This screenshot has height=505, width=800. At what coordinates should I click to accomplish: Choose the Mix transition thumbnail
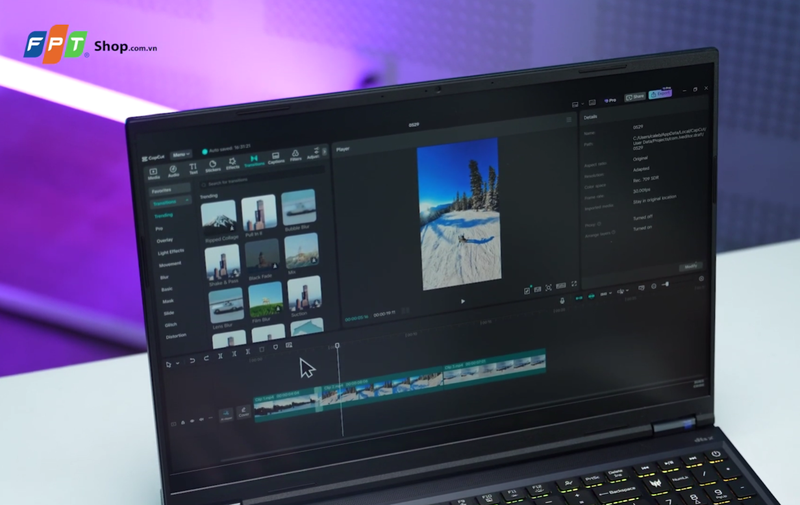pyautogui.click(x=302, y=250)
